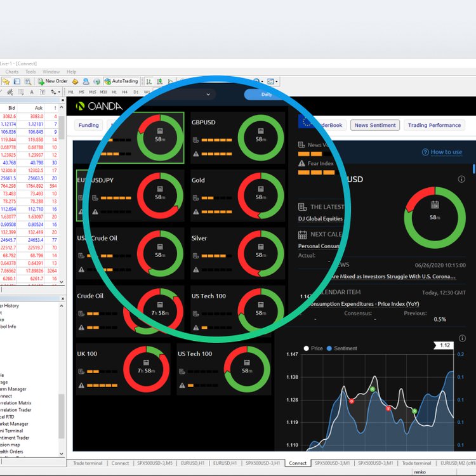Click the fear index warning icon on UK 100
The height and width of the screenshot is (476, 476).
[81, 385]
